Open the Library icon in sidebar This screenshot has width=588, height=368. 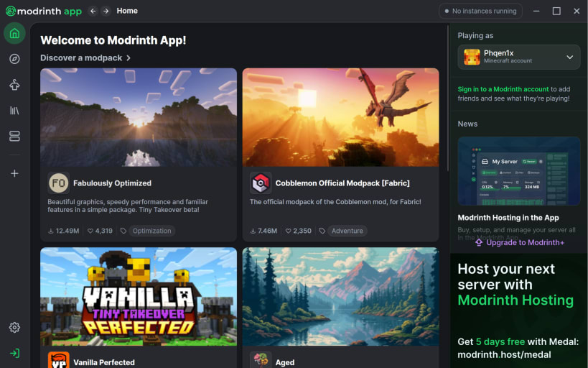(14, 111)
